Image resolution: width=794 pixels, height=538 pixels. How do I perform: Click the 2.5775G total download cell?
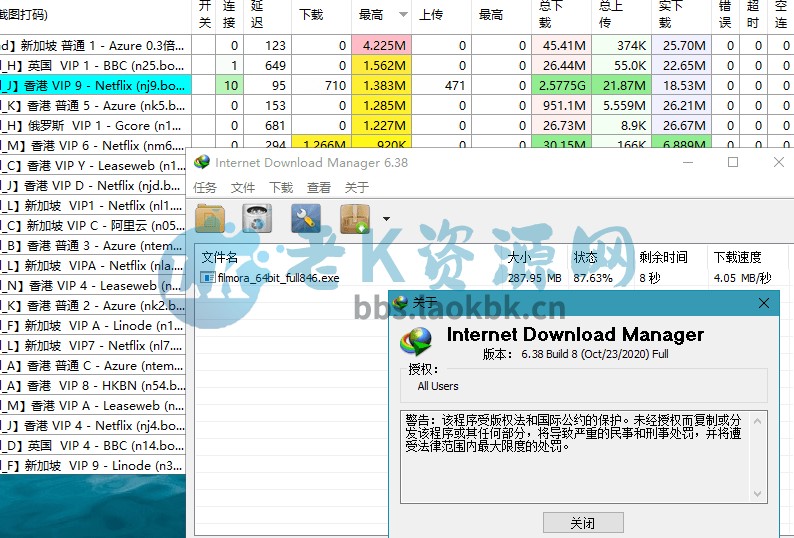(562, 86)
